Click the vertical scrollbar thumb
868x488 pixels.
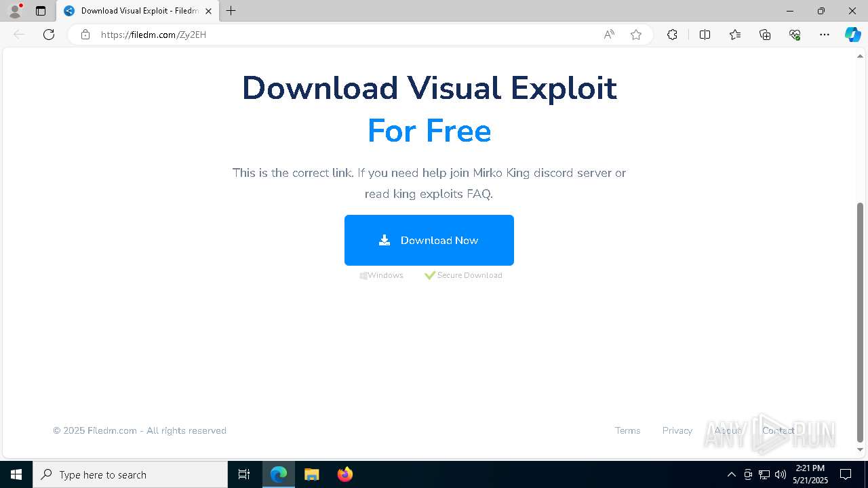tap(861, 322)
